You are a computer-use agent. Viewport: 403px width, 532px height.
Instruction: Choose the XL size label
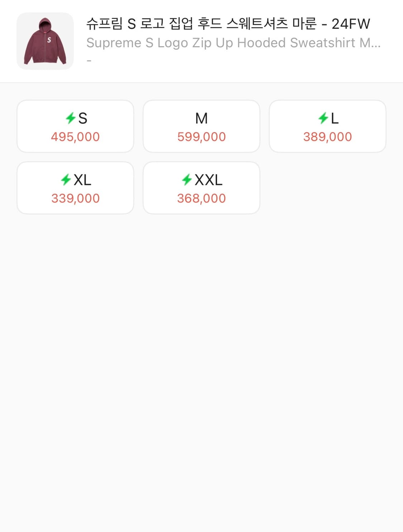pos(82,180)
